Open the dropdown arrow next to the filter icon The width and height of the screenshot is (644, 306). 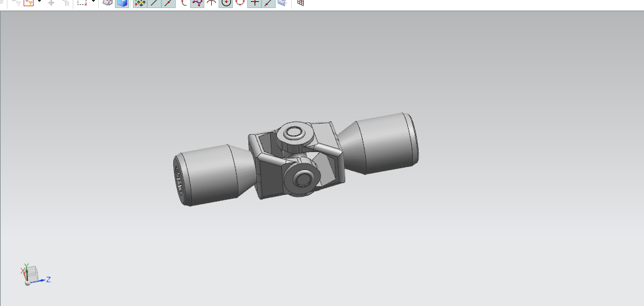(x=39, y=2)
